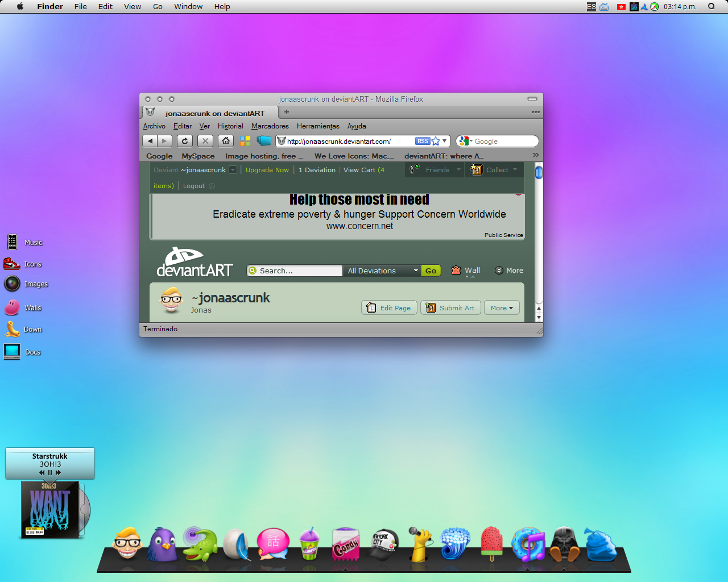This screenshot has width=728, height=582.
Task: Open the egg and feather dock icon
Action: (237, 544)
